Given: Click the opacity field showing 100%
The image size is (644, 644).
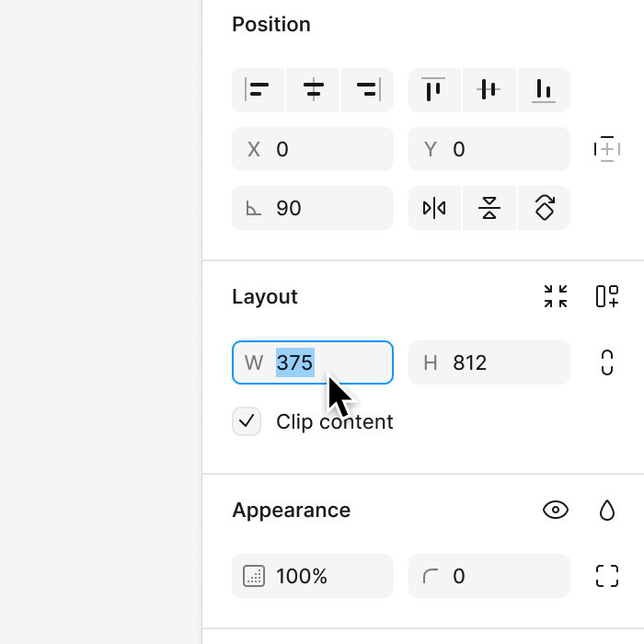Looking at the screenshot, I should tap(313, 576).
